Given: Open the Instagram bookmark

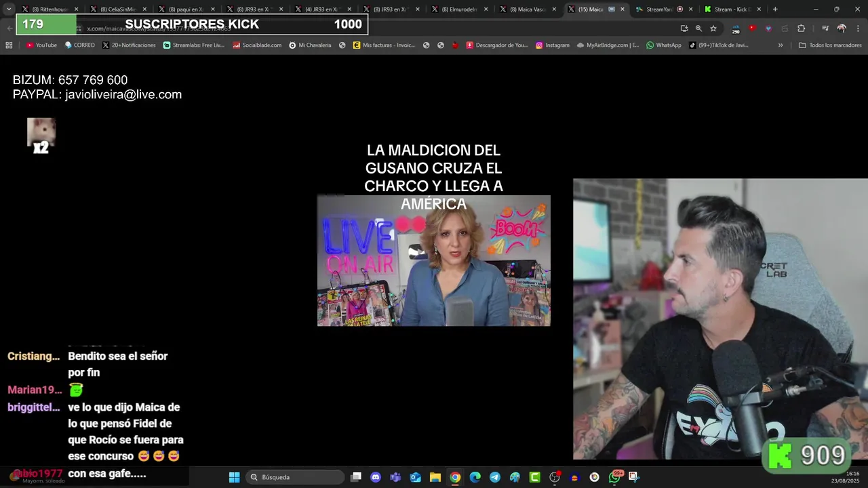Looking at the screenshot, I should 552,45.
